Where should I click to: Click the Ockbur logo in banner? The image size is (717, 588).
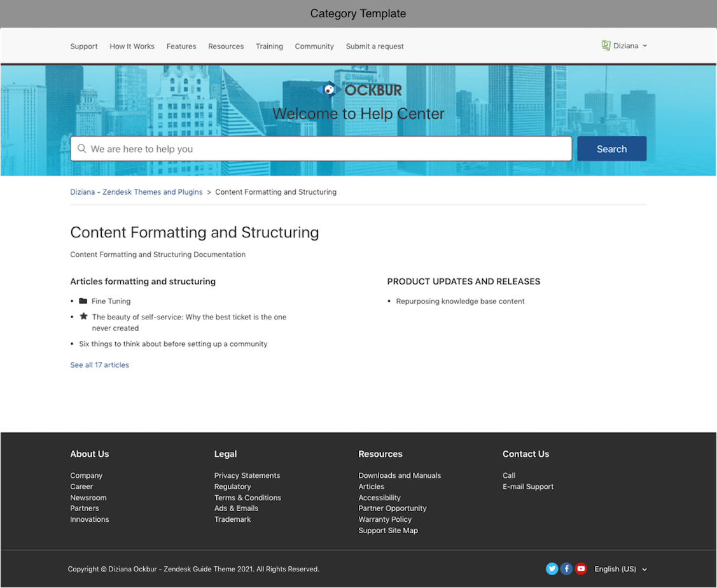359,90
